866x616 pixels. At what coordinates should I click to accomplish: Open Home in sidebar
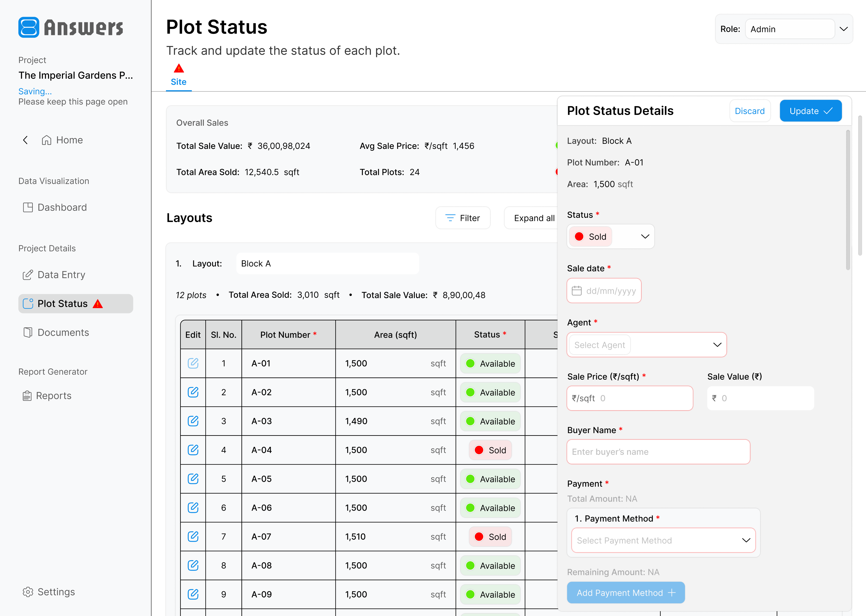[x=62, y=140]
